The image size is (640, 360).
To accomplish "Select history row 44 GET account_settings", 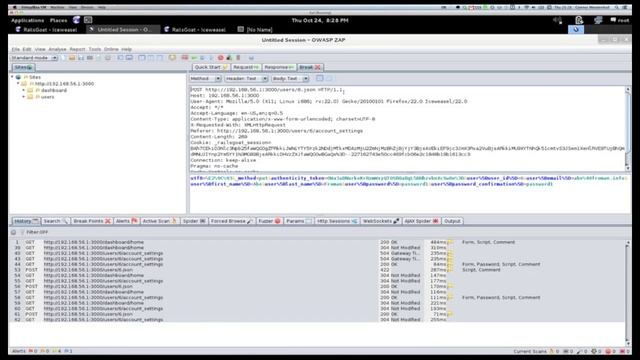I will tap(317, 264).
